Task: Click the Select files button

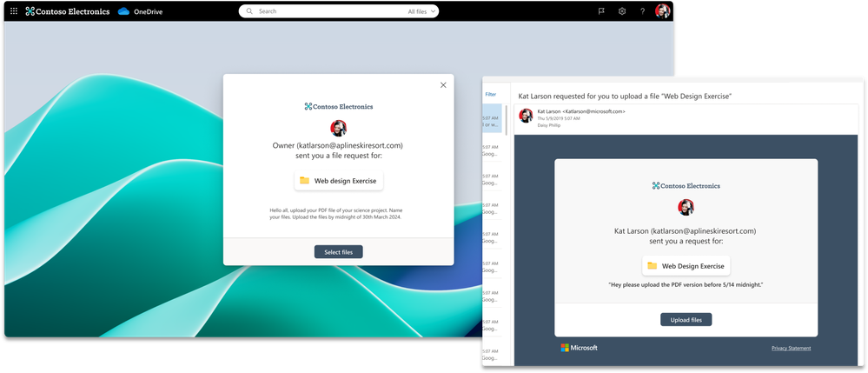Action: [338, 252]
